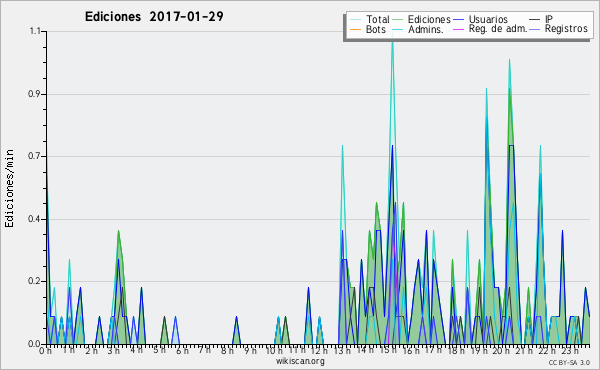
Task: Click the '18 h' x-axis label
Action: tap(456, 351)
